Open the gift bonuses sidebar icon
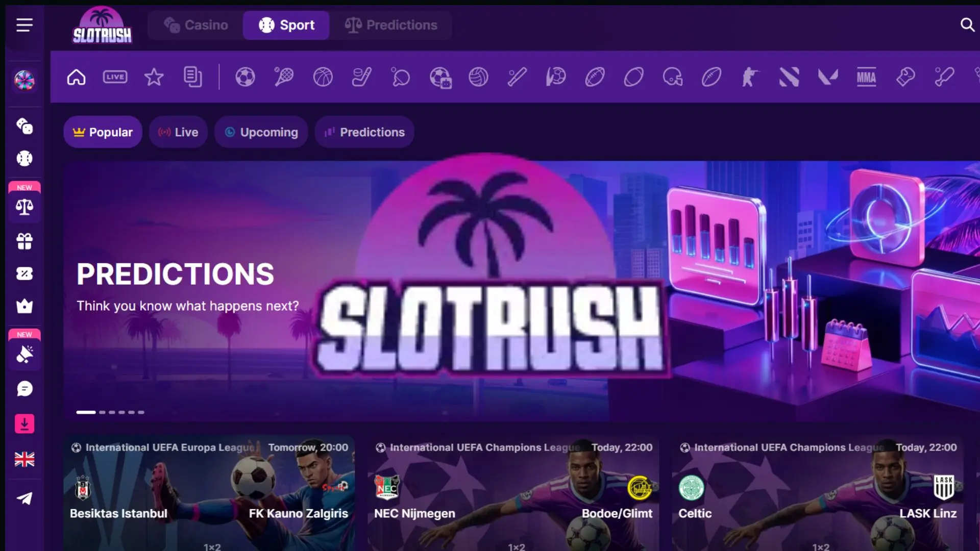Viewport: 980px width, 551px height. pyautogui.click(x=24, y=241)
